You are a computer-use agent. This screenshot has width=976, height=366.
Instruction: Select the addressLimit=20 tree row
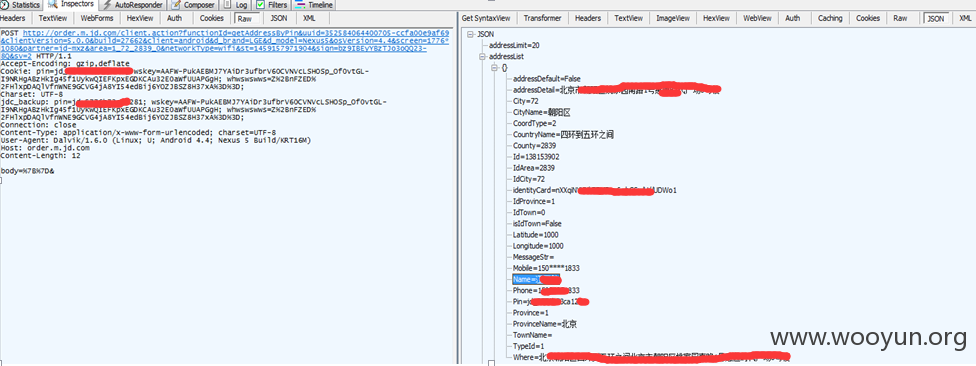pos(514,45)
